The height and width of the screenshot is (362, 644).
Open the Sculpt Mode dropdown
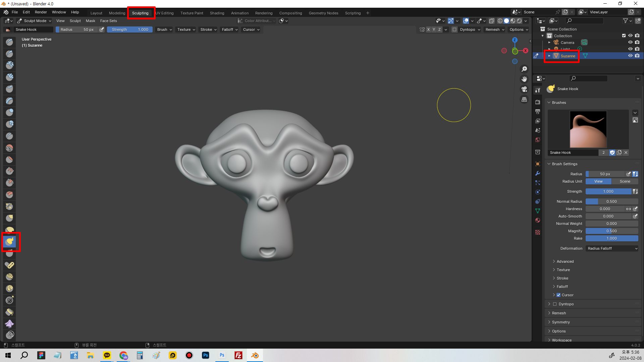click(x=34, y=21)
